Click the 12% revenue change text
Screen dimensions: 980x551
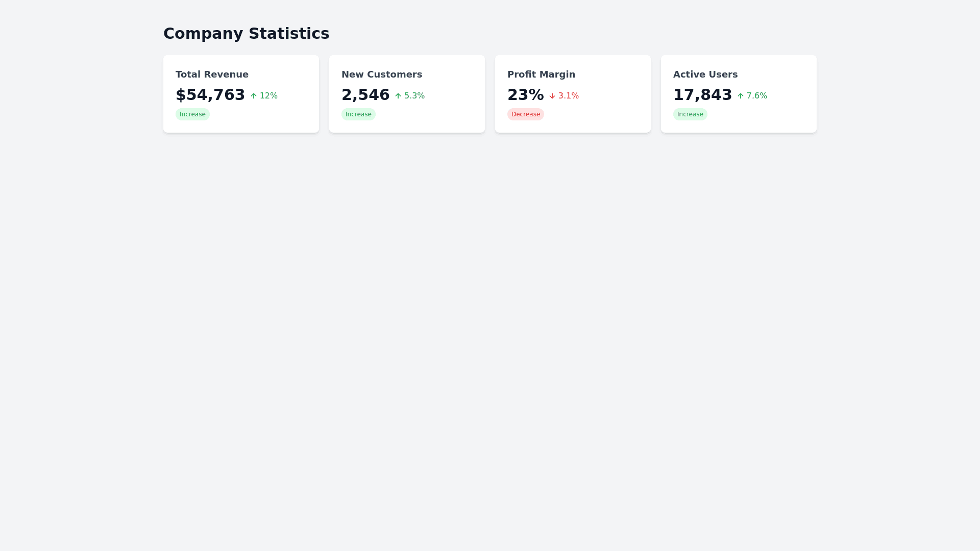268,96
